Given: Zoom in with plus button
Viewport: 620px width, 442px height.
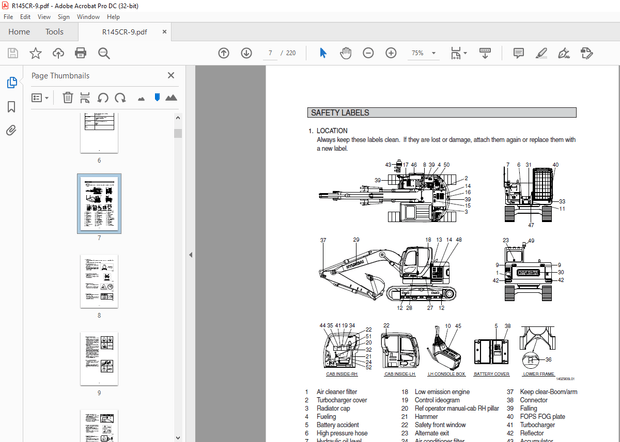Looking at the screenshot, I should tap(391, 53).
